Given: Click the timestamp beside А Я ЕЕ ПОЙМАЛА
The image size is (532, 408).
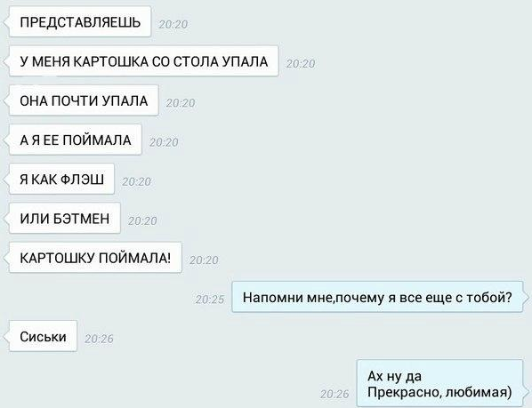Looking at the screenshot, I should (x=164, y=142).
